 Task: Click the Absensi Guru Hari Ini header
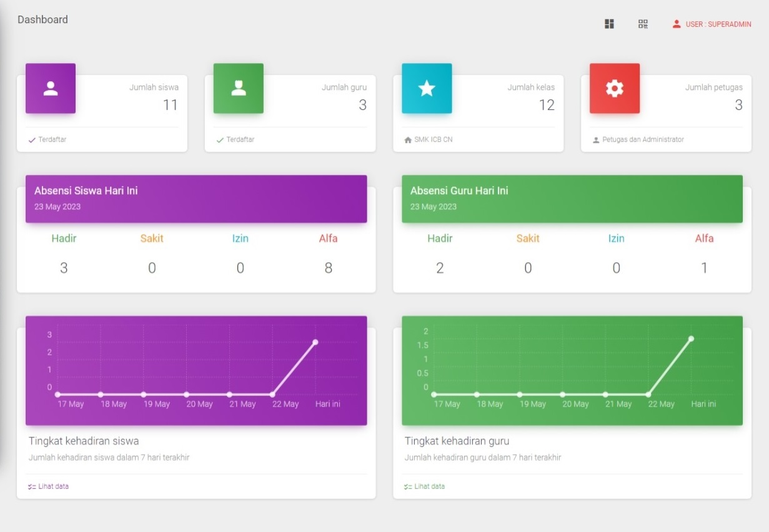tap(459, 191)
